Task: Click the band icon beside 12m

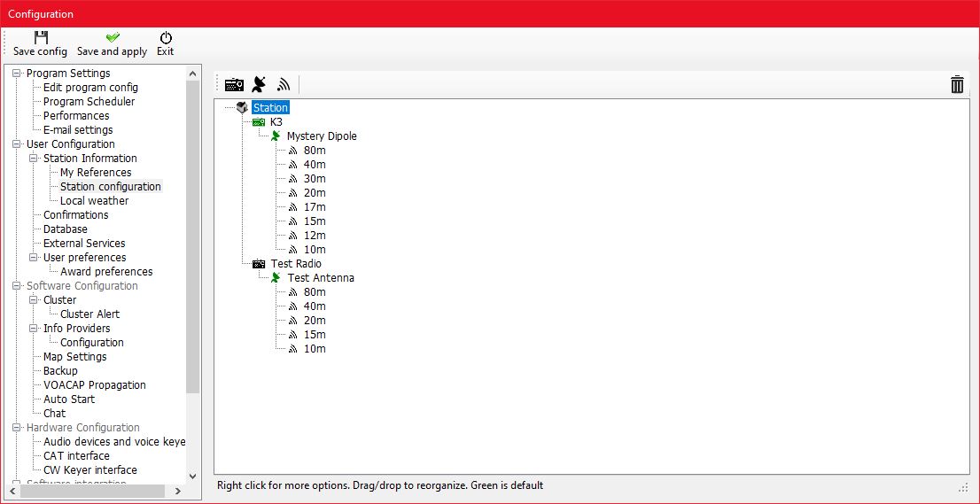Action: (292, 236)
